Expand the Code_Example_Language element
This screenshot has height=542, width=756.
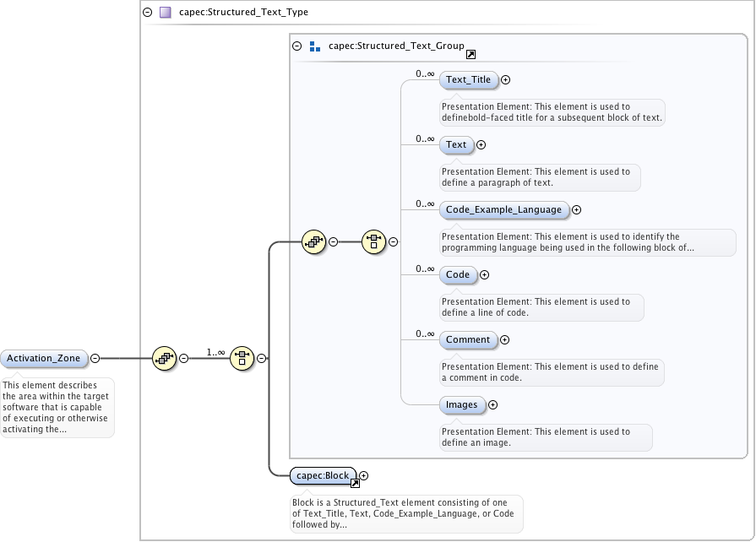(x=577, y=210)
